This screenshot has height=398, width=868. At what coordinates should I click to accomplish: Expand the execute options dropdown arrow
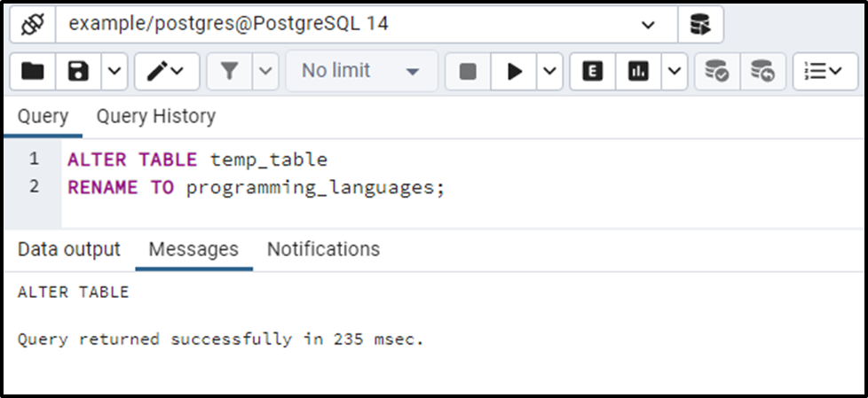pyautogui.click(x=549, y=71)
